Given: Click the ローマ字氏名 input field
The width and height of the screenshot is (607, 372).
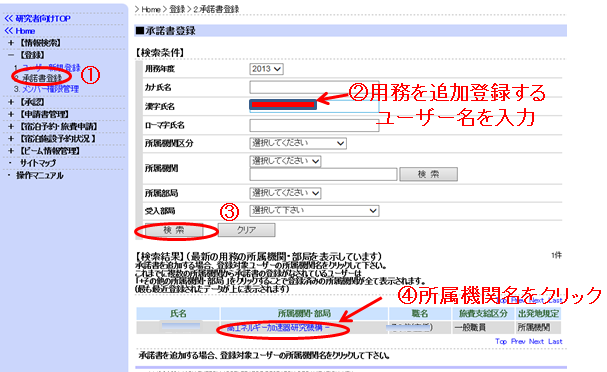Looking at the screenshot, I should (314, 125).
